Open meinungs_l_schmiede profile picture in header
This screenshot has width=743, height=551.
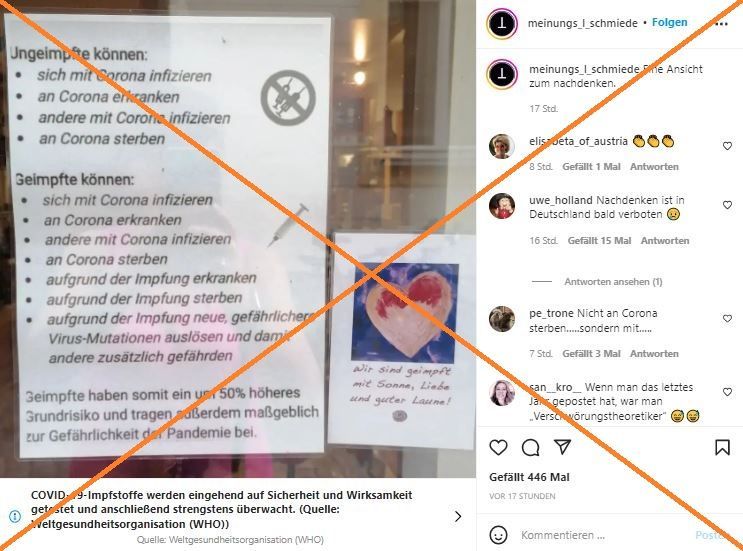tap(502, 23)
